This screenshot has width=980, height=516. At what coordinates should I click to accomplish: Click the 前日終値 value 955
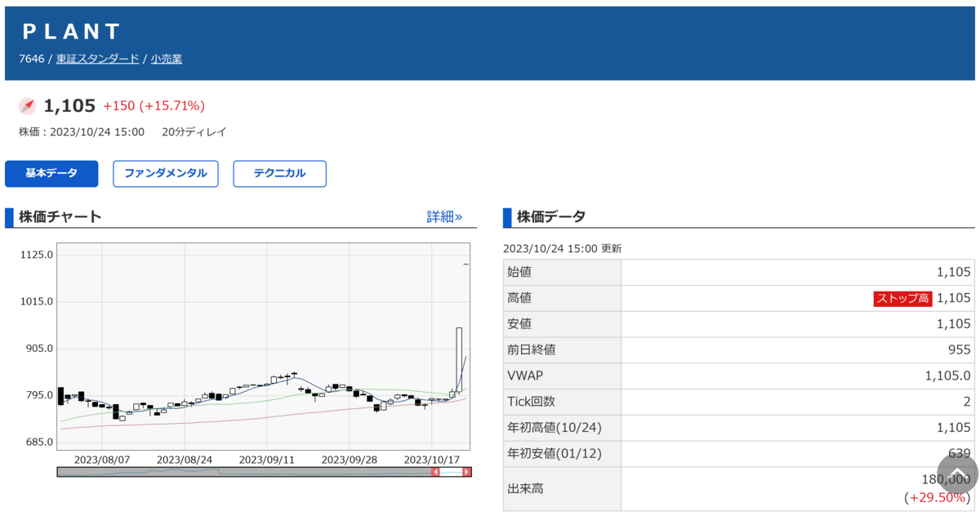coord(960,349)
